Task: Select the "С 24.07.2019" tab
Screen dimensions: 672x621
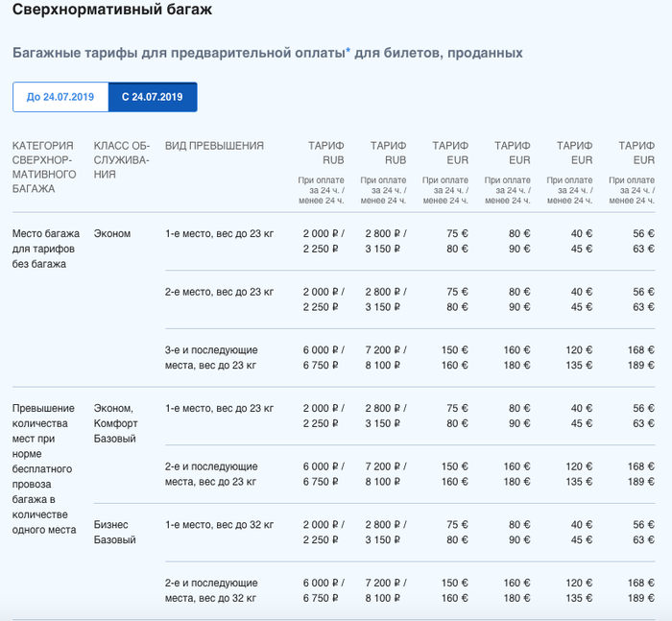Action: click(x=152, y=98)
